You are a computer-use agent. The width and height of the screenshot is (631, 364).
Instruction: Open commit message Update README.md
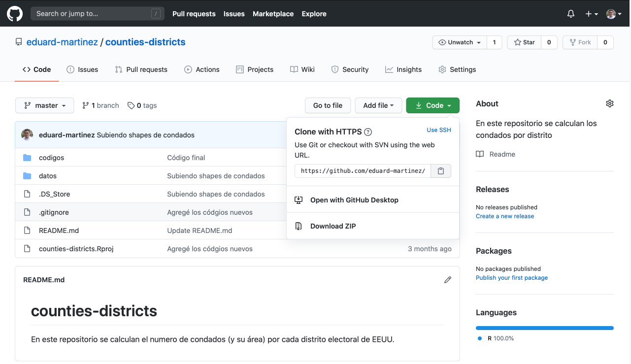199,231
